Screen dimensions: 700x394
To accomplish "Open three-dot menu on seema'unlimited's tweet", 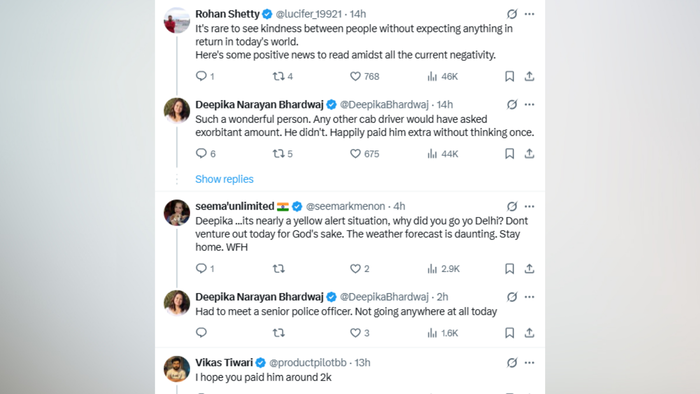I will [529, 207].
